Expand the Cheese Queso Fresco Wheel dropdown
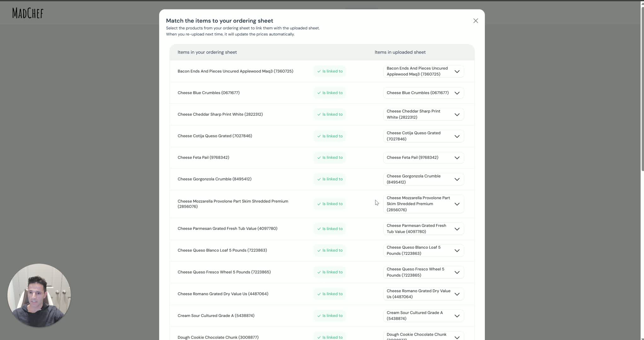Image resolution: width=644 pixels, height=340 pixels. (423, 272)
